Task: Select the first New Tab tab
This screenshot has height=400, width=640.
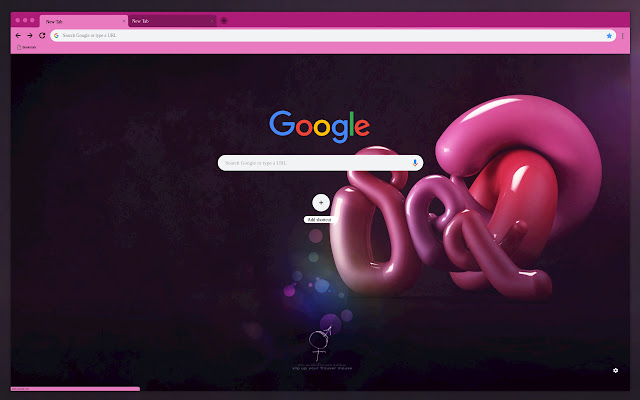Action: 84,21
